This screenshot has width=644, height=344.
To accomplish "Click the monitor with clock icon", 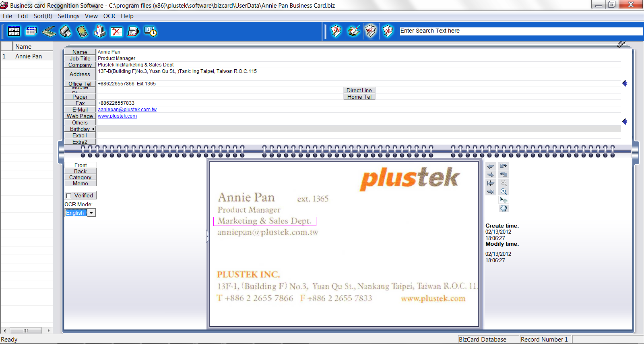I will 151,31.
